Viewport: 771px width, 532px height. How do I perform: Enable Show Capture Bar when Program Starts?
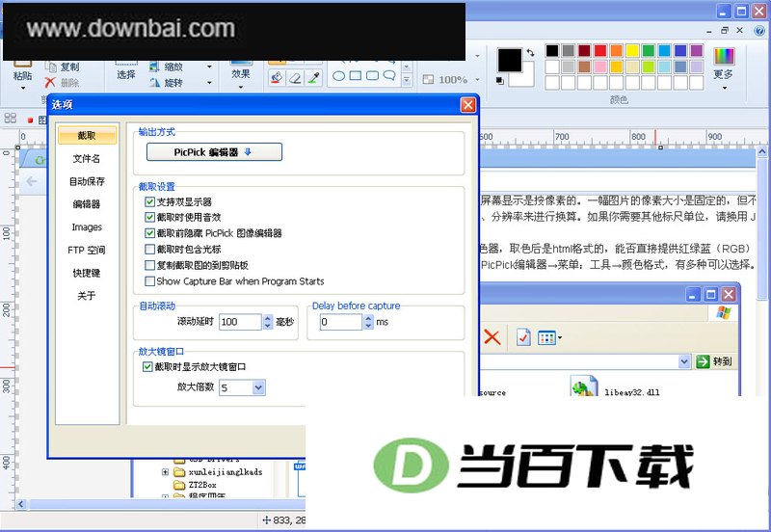(x=150, y=281)
